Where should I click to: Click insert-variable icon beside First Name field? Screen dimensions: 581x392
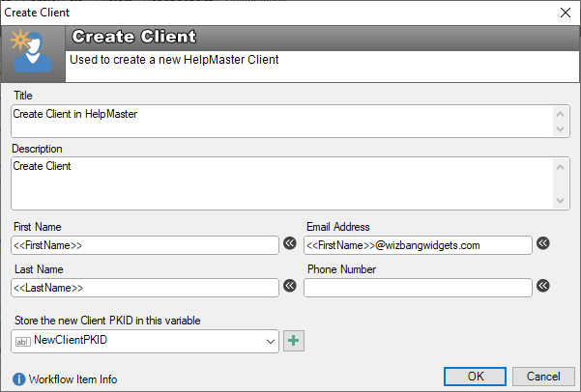290,243
